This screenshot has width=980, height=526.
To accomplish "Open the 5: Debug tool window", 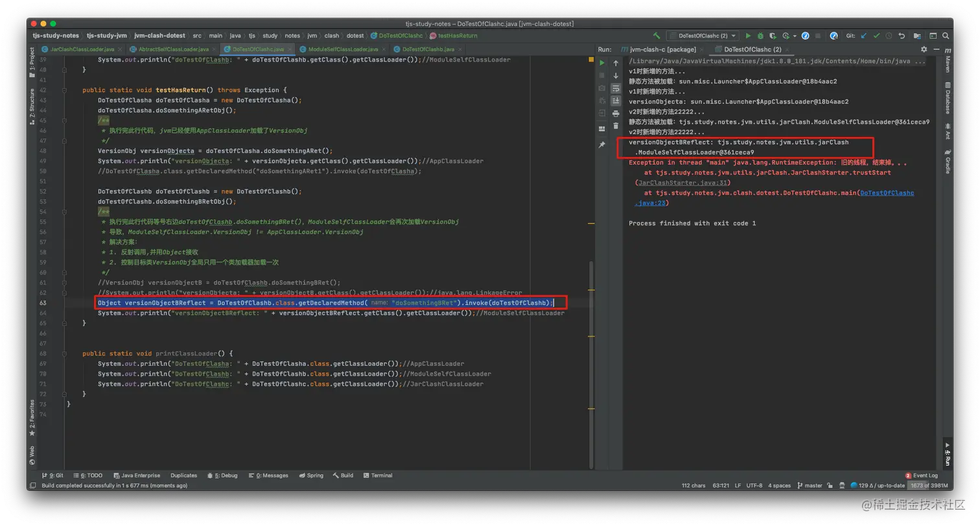I will tap(222, 475).
